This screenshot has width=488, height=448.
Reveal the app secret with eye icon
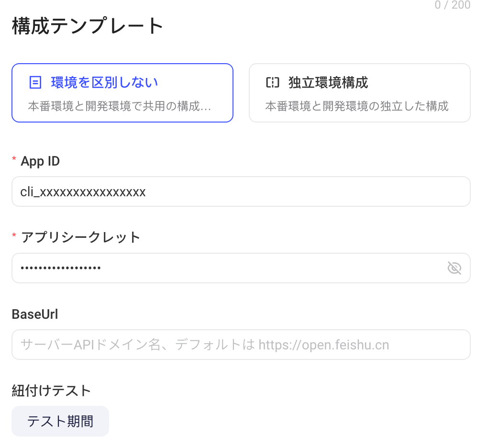pos(454,268)
